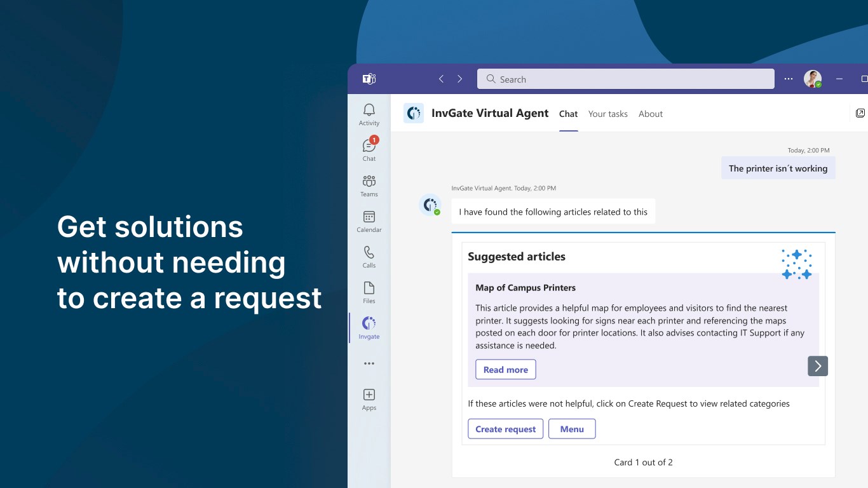Click the search bar in Teams
868x488 pixels.
(626, 79)
